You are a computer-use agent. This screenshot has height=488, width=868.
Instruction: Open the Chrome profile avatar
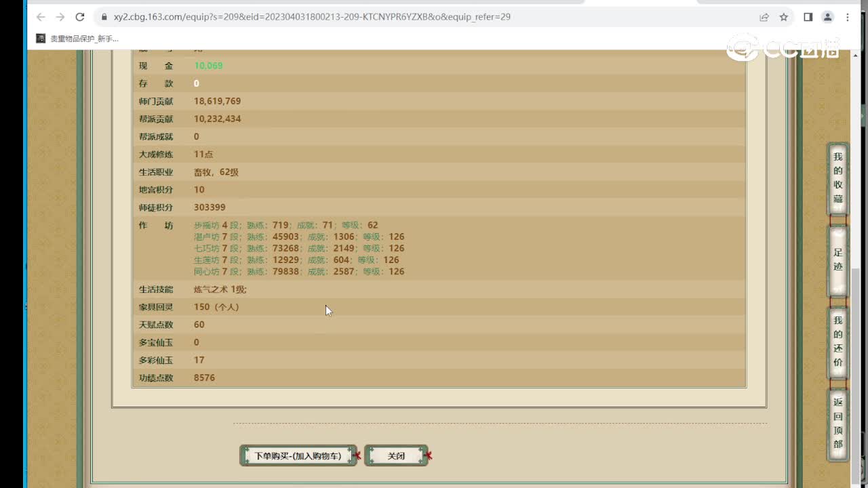(827, 17)
